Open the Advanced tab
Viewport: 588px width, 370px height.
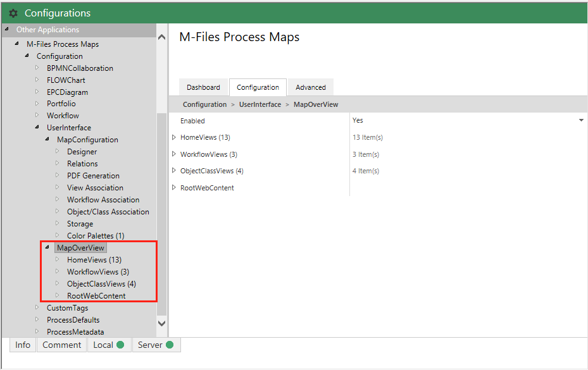tap(311, 87)
